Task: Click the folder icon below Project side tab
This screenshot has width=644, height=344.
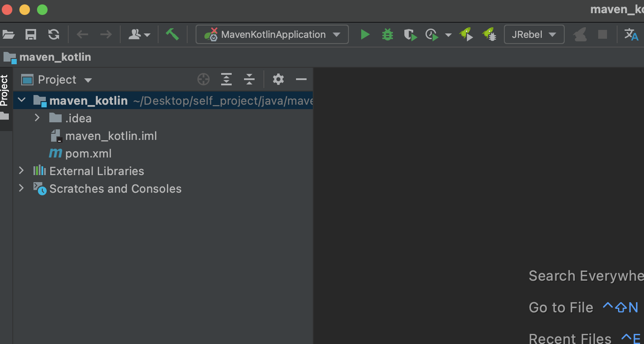Action: click(x=4, y=116)
